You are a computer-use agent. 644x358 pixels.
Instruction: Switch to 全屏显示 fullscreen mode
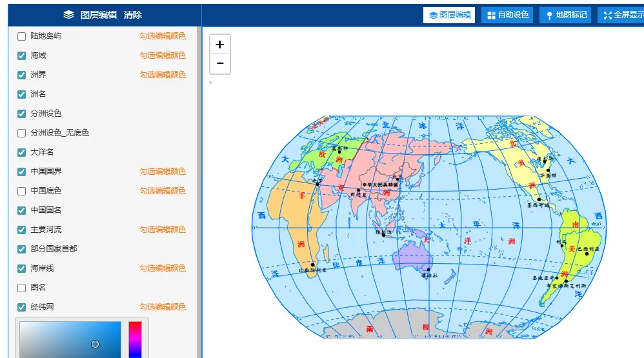point(621,15)
